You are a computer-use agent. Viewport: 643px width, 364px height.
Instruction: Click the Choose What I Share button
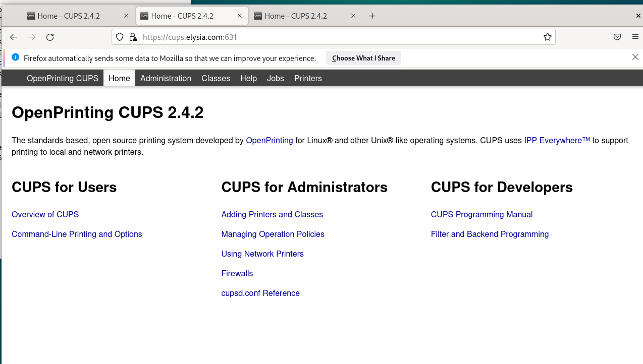[363, 58]
